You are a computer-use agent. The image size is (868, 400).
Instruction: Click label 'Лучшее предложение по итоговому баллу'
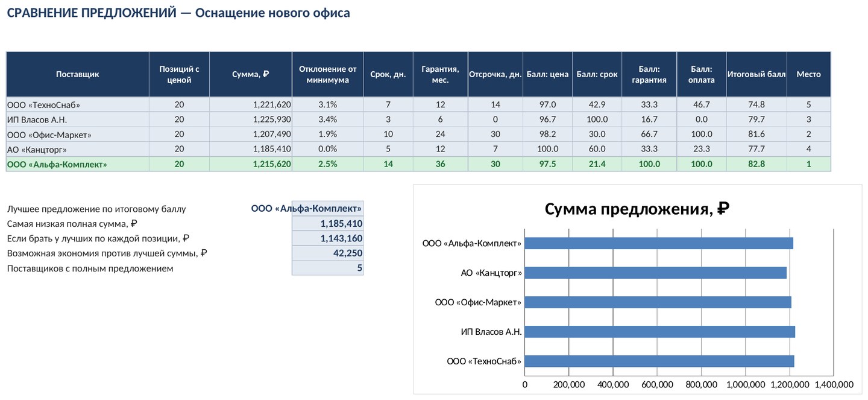[x=96, y=209]
